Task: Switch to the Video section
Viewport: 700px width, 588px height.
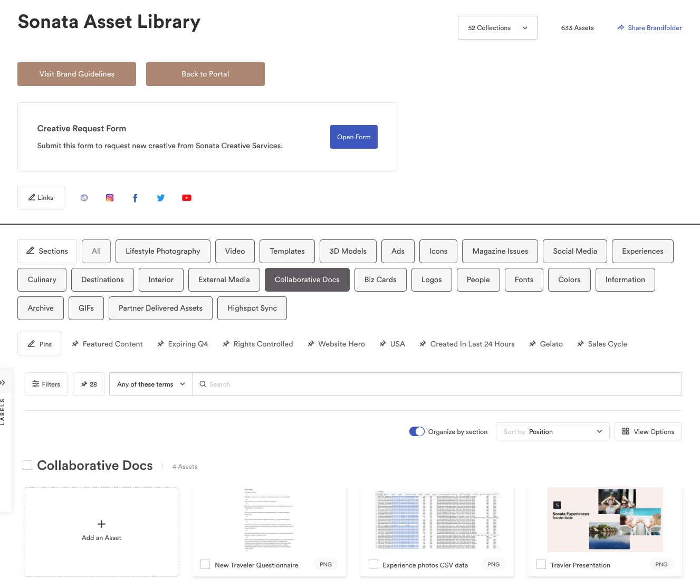Action: click(235, 251)
